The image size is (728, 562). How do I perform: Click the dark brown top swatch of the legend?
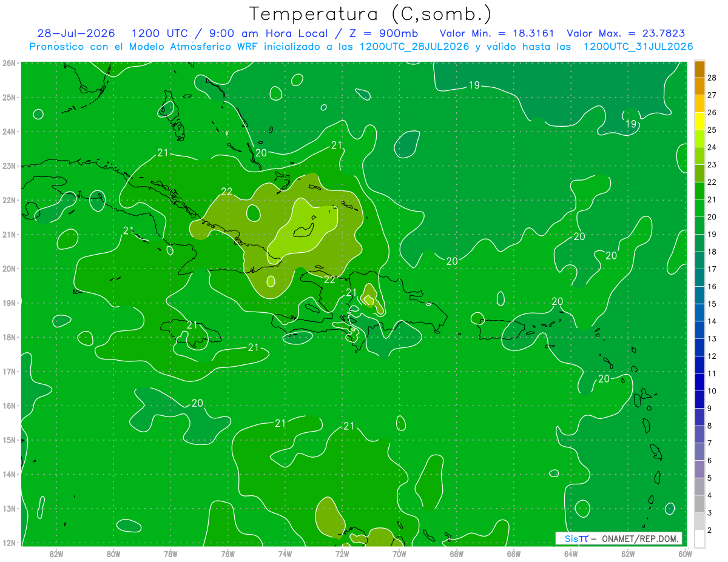699,69
